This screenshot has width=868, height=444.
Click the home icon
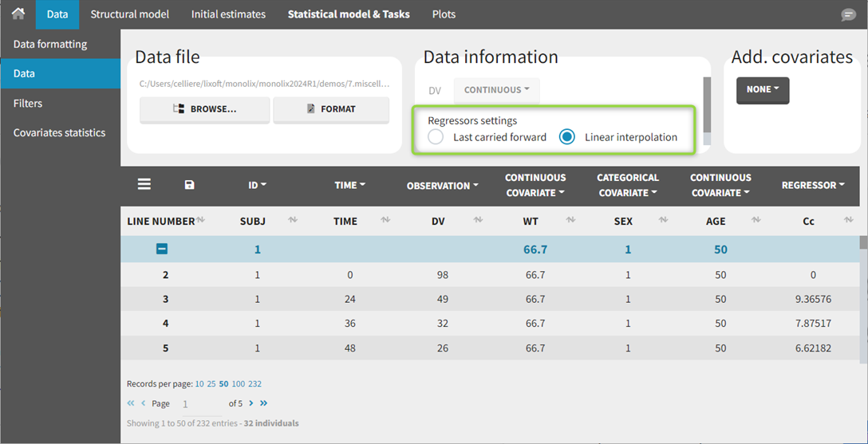tap(18, 14)
